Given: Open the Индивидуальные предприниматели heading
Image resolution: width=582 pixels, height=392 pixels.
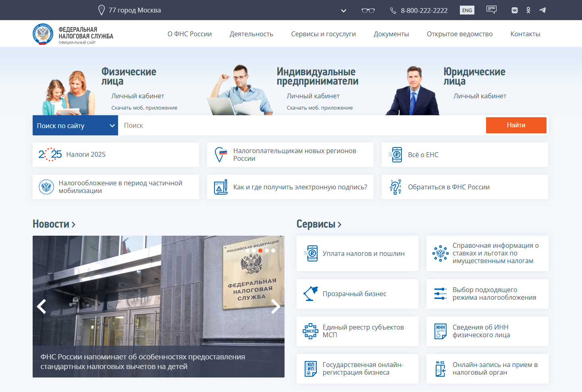Looking at the screenshot, I should [x=318, y=76].
